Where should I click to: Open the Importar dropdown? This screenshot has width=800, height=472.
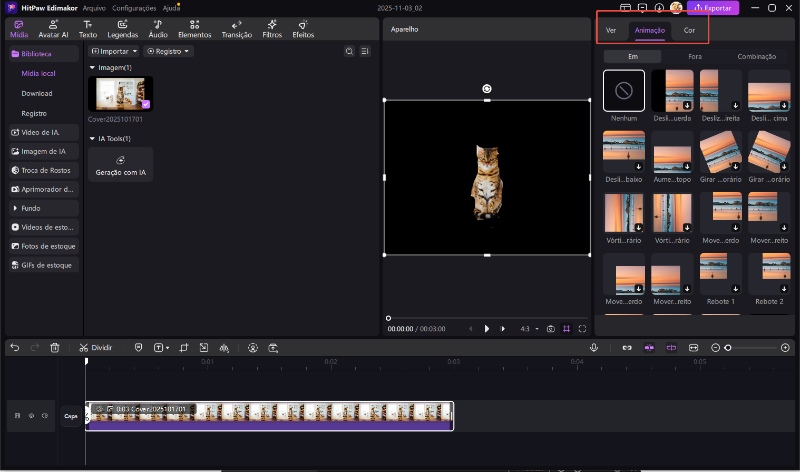[x=114, y=51]
